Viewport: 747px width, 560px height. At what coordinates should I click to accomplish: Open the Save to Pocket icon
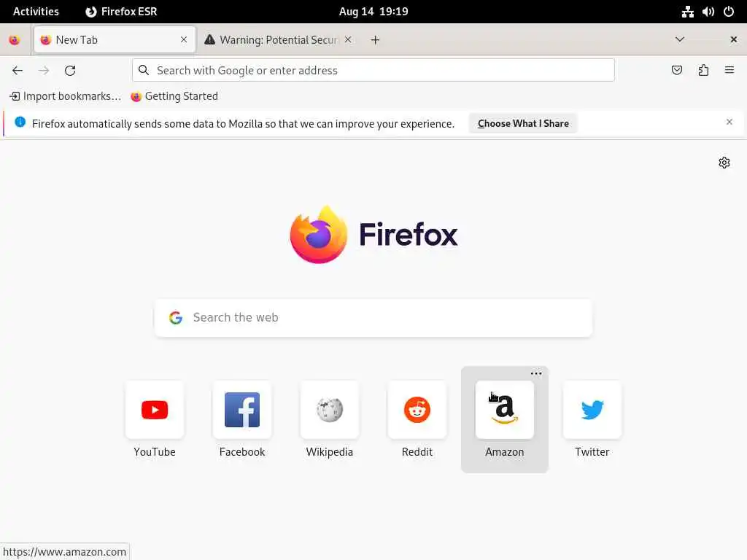pos(676,71)
